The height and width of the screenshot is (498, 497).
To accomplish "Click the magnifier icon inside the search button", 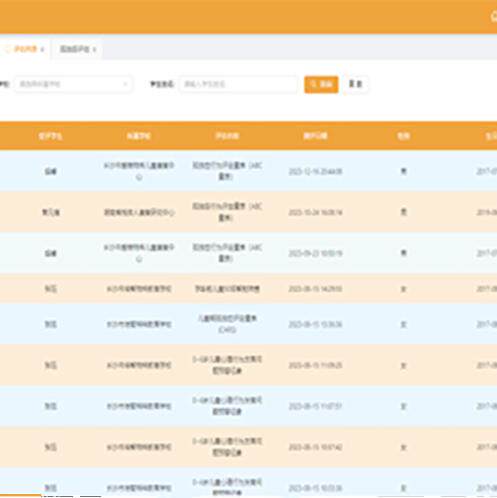I will [x=313, y=84].
